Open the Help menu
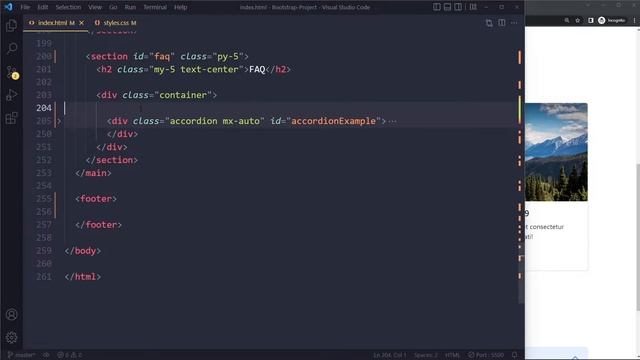 point(180,7)
